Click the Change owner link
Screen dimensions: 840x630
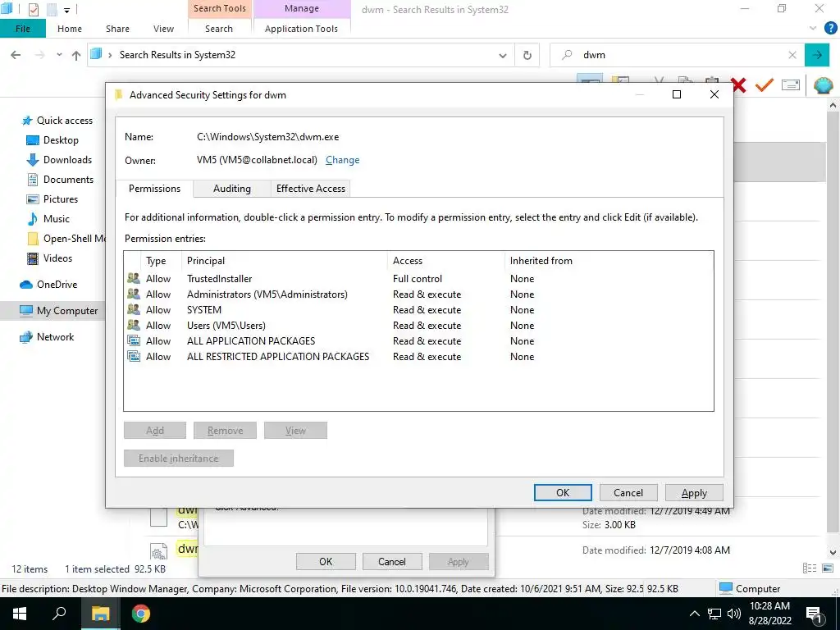342,160
